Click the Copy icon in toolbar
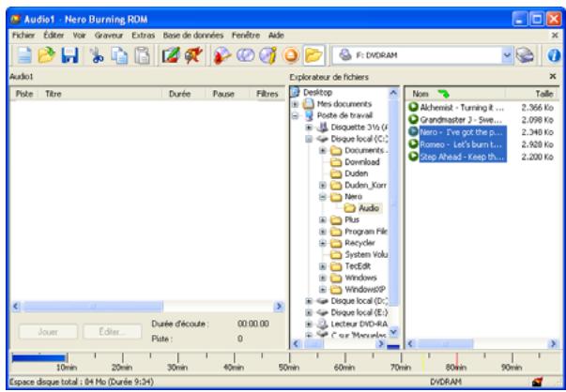 (x=119, y=55)
